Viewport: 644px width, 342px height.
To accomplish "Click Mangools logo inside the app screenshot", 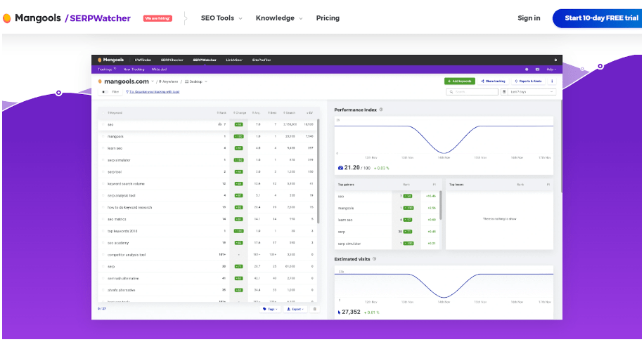I will point(110,60).
